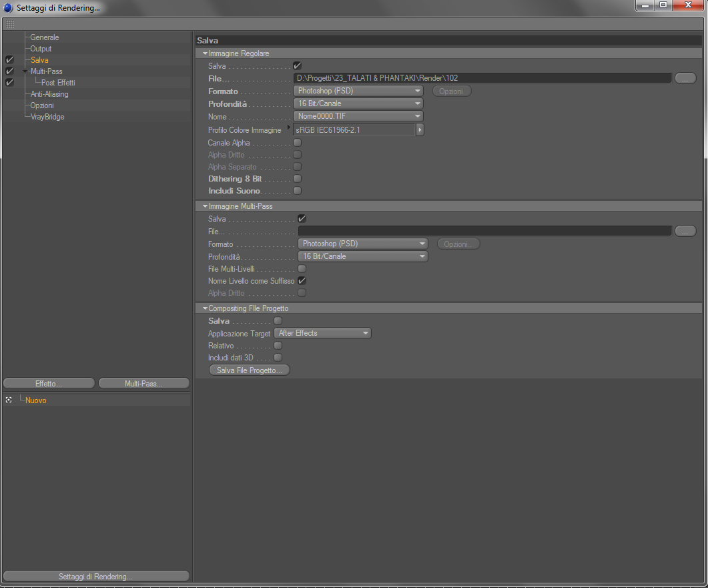Select Output in the settings list
Viewport: 708px width, 588px height.
click(x=41, y=49)
